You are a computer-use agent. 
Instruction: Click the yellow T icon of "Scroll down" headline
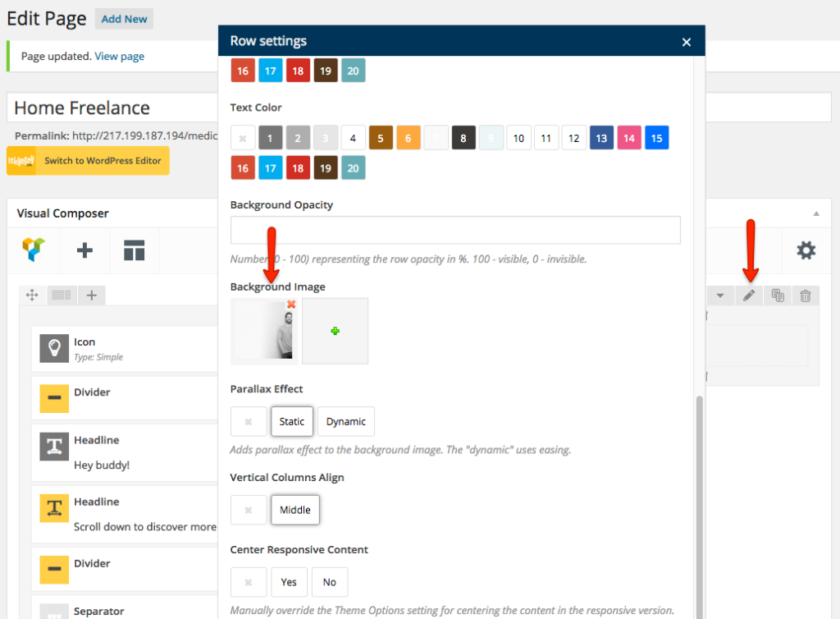coord(54,508)
